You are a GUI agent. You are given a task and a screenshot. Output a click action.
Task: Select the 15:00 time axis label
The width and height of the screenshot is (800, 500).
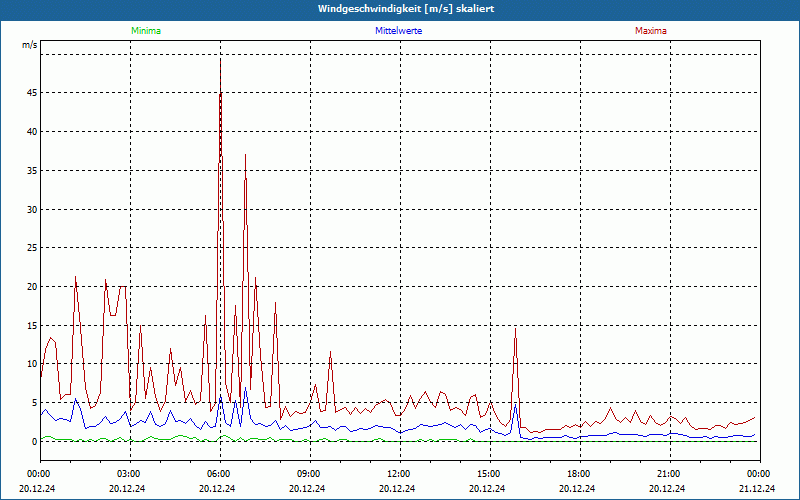click(489, 473)
